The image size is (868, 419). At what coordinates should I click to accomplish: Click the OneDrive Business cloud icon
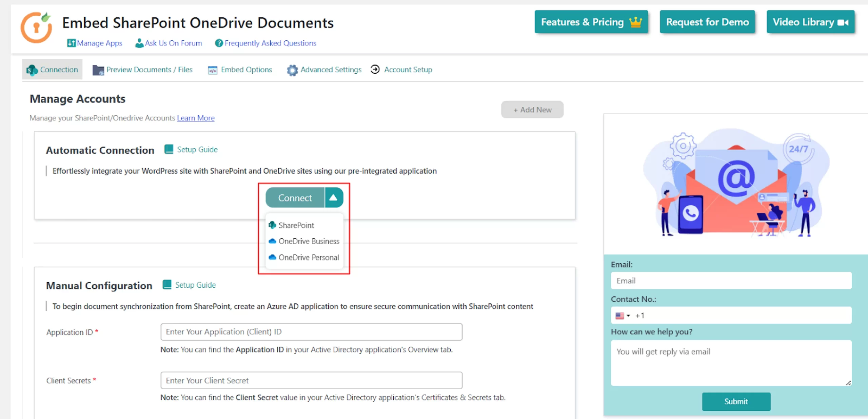click(x=272, y=241)
